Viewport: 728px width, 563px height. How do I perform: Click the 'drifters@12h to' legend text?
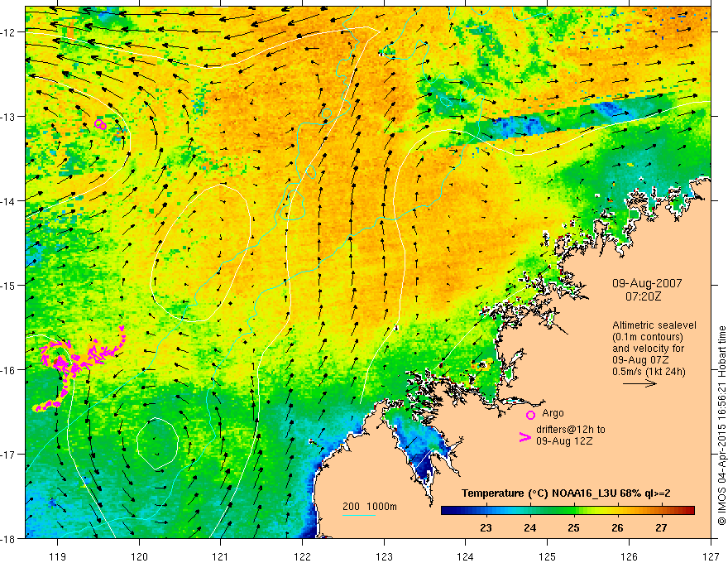pyautogui.click(x=571, y=430)
